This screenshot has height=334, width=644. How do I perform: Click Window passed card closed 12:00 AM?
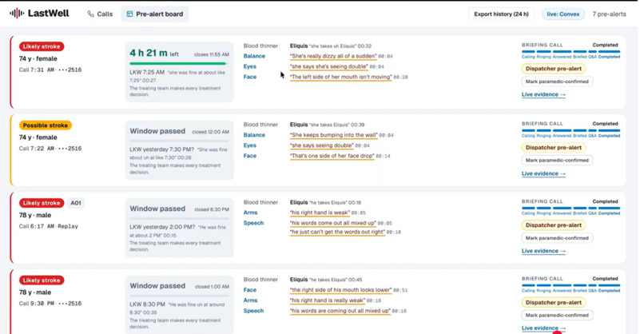pos(180,150)
